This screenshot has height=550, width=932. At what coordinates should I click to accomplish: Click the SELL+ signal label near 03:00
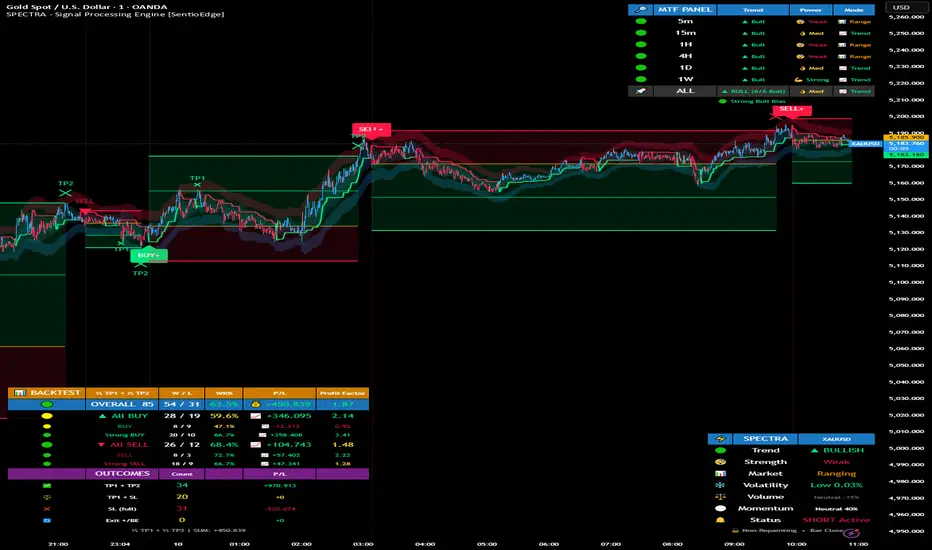click(371, 129)
